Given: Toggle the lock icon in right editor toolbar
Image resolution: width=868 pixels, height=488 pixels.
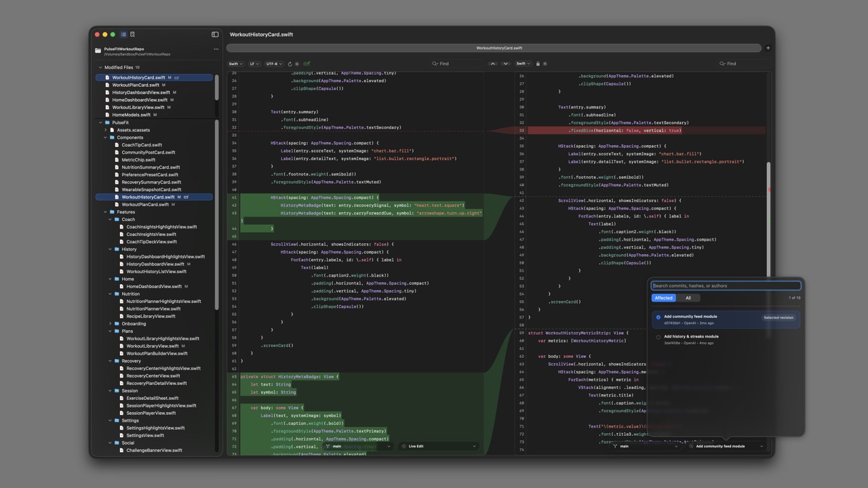Looking at the screenshot, I should pyautogui.click(x=538, y=64).
